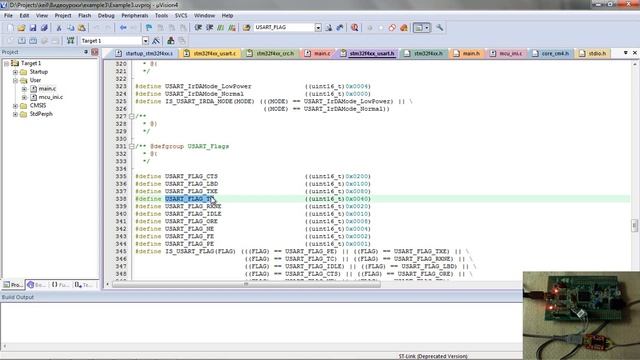Open Find in Files
The image size is (640, 360).
tap(246, 28)
